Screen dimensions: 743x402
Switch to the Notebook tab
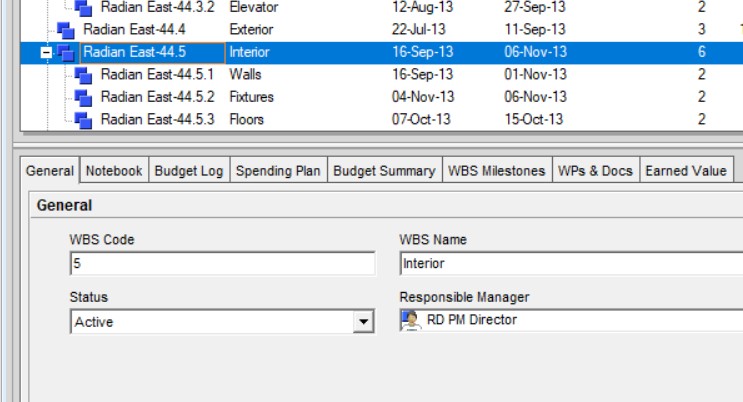[114, 171]
